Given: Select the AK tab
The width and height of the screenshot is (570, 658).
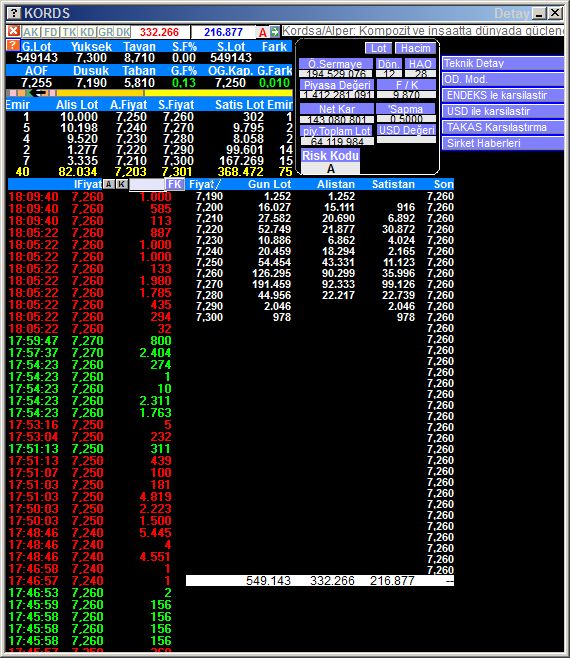Looking at the screenshot, I should click(31, 32).
